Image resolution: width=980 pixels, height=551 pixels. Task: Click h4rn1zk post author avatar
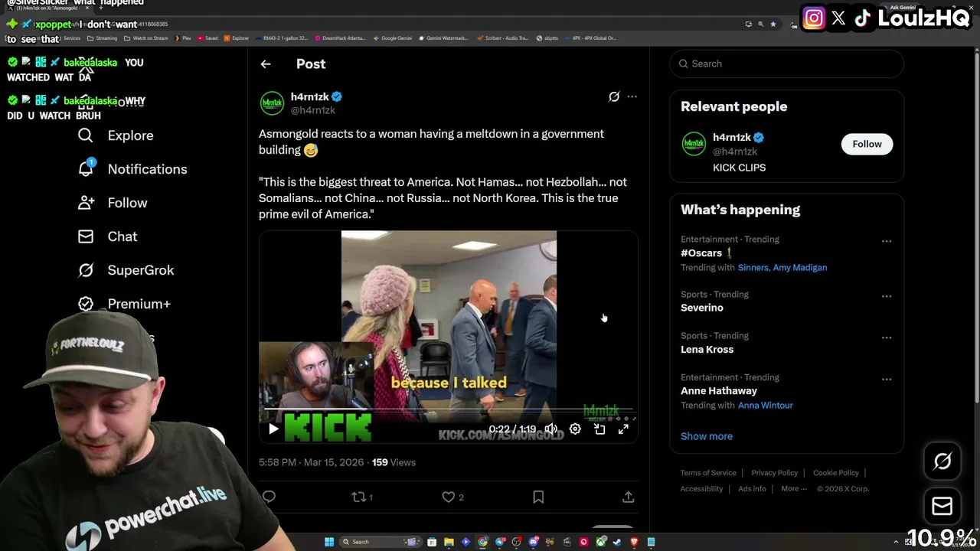(272, 103)
